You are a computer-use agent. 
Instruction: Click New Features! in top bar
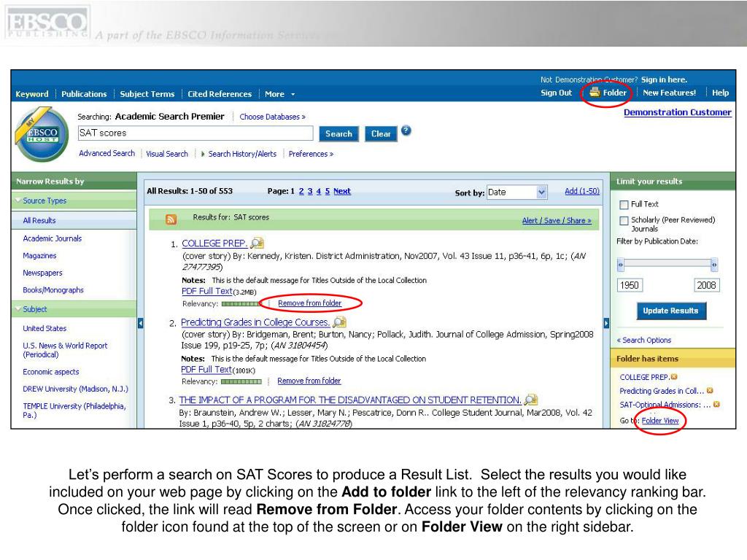click(670, 93)
